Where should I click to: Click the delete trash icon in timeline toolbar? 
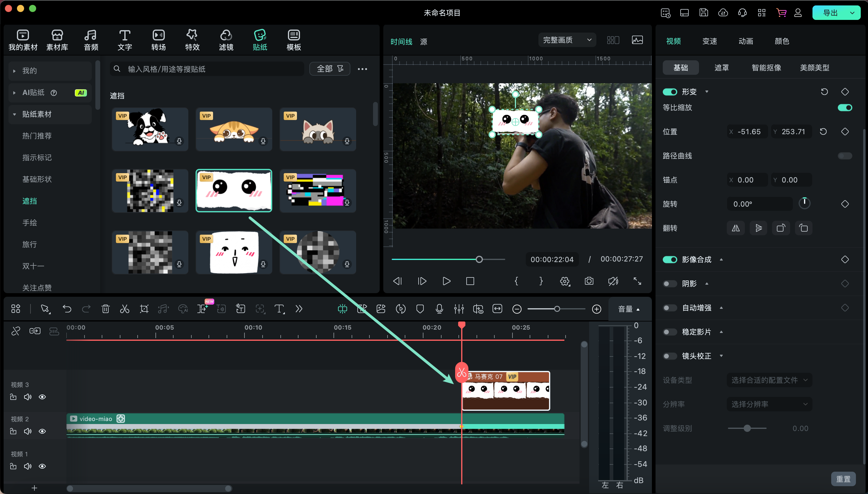106,309
